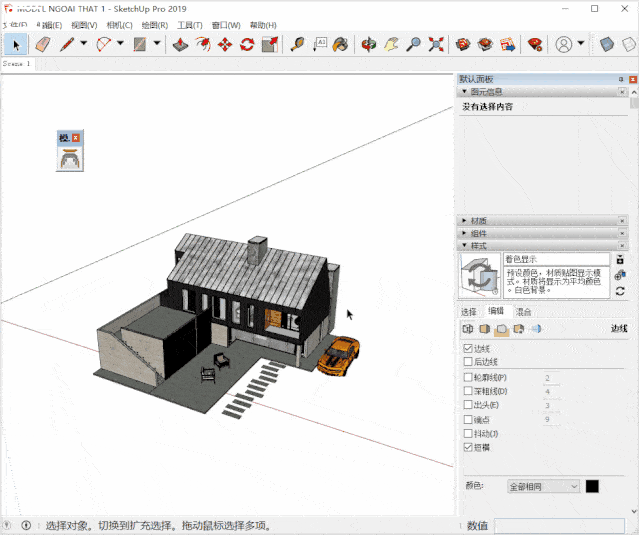
Task: Collapse the 样式 panel section
Action: click(464, 246)
